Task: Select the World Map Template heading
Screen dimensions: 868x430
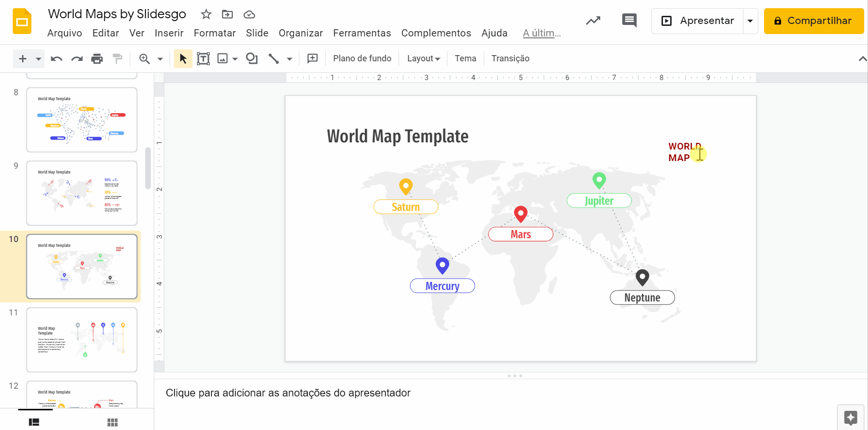Action: [398, 137]
